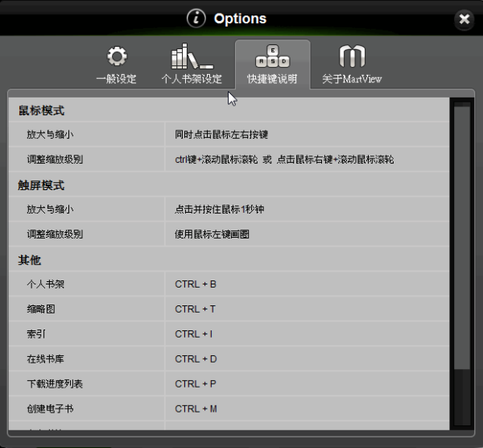Click 点击并按住鼠标1秒钟 description
This screenshot has width=483, height=448.
pyautogui.click(x=219, y=209)
